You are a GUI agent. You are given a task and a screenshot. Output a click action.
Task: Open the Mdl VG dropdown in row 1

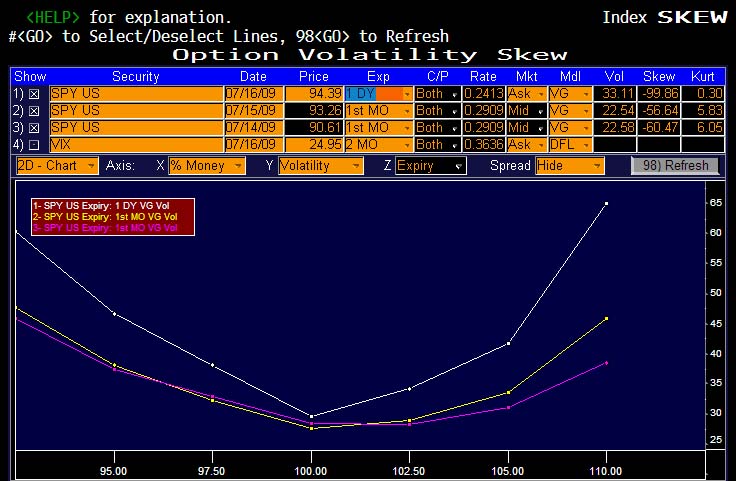pyautogui.click(x=570, y=93)
